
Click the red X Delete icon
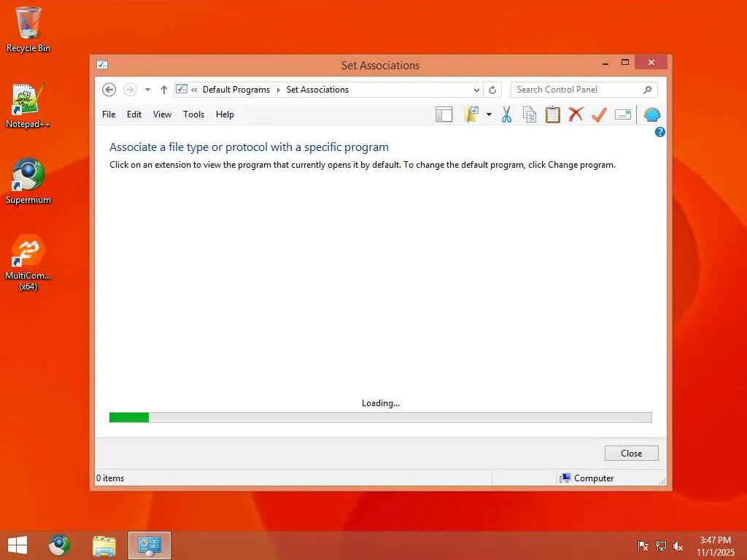tap(576, 114)
